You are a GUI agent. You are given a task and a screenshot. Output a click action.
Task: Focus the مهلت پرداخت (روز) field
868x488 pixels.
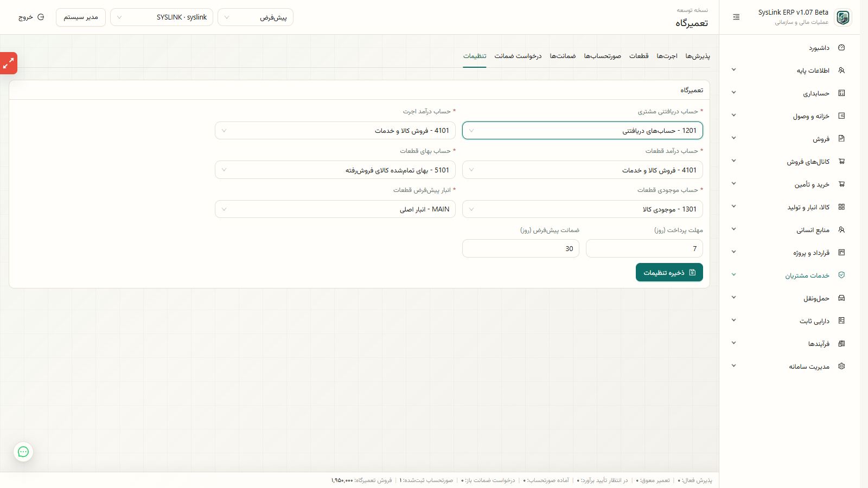(644, 249)
